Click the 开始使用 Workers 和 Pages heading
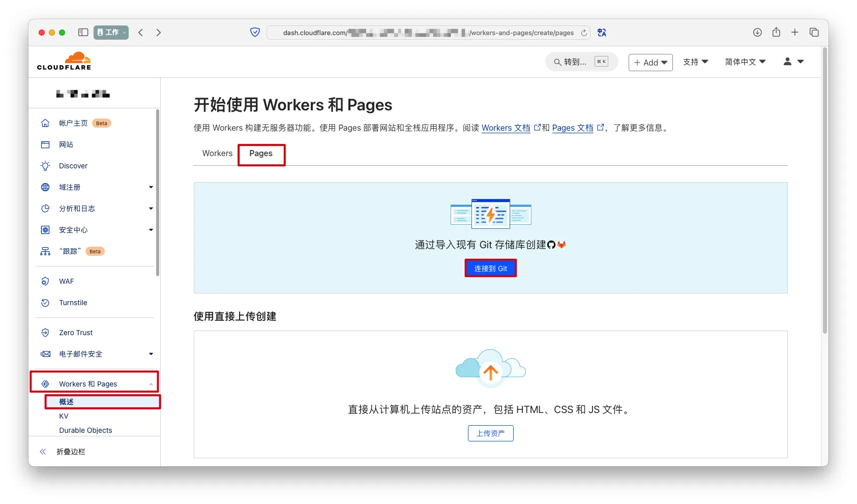This screenshot has width=857, height=504. pos(293,105)
